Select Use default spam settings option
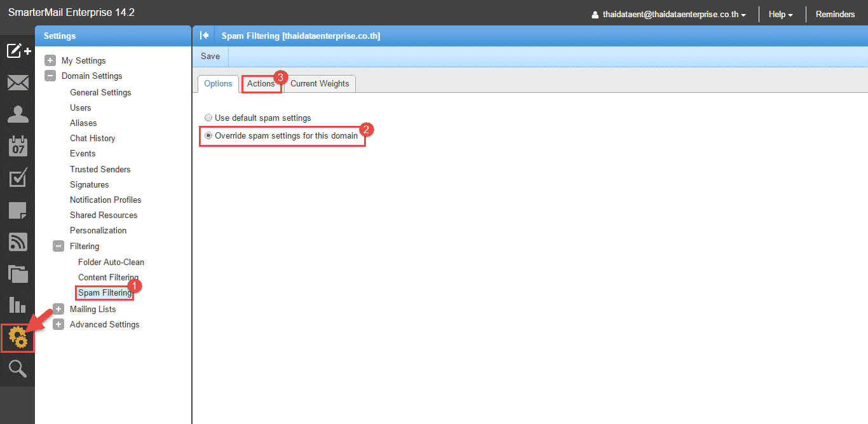Screen dimensions: 868x424 click(x=208, y=118)
